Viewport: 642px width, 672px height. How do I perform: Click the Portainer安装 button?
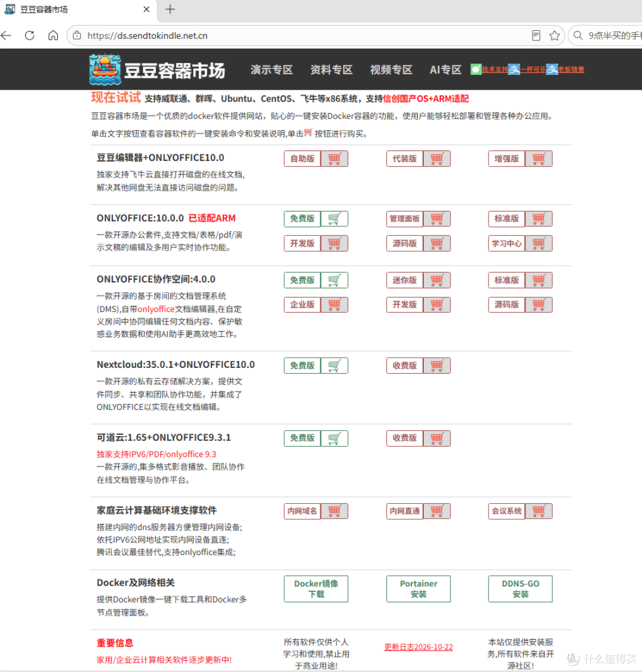click(418, 589)
